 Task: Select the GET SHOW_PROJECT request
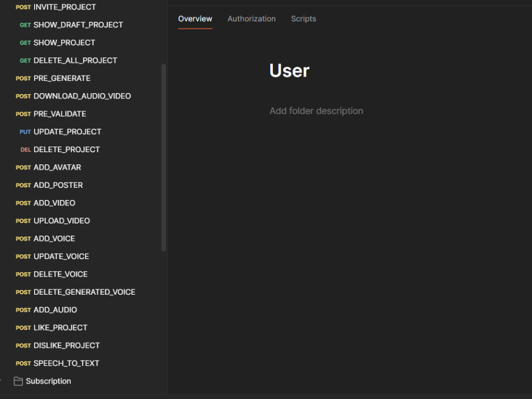(57, 43)
